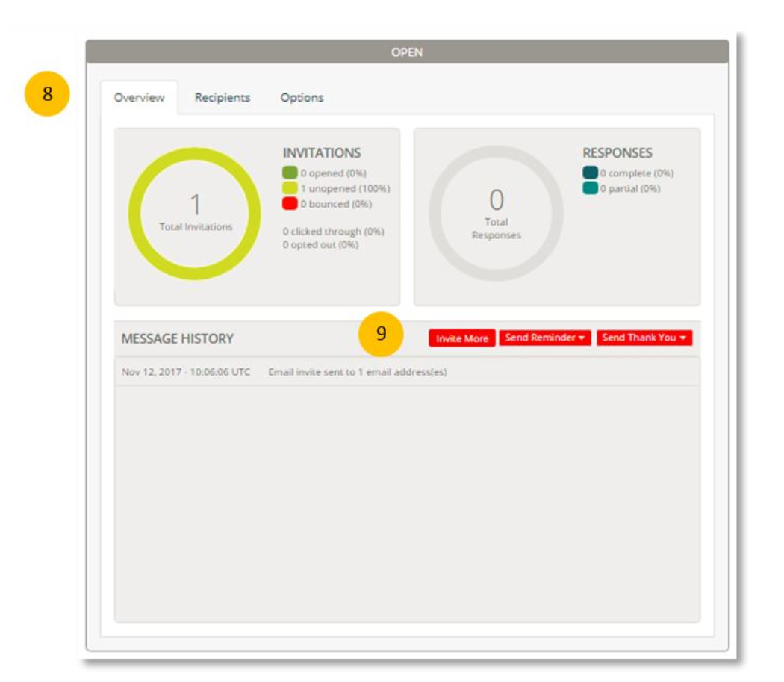
Task: Expand the Send Reminder dropdown
Action: coord(545,338)
